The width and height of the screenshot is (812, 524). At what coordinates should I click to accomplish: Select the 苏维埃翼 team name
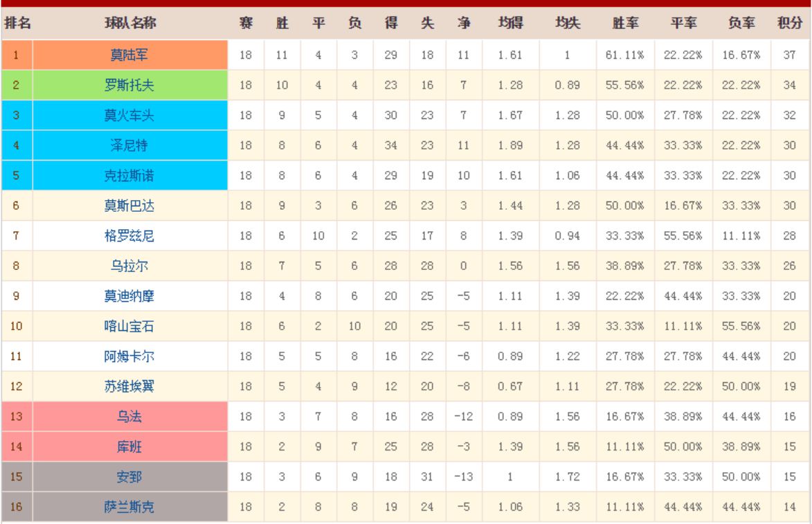pyautogui.click(x=129, y=386)
